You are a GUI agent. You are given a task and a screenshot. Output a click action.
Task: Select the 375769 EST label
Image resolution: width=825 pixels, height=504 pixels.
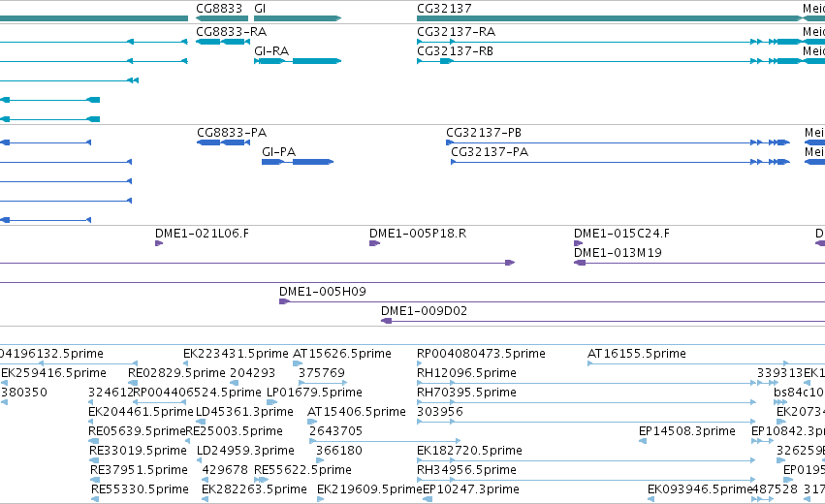click(x=322, y=373)
